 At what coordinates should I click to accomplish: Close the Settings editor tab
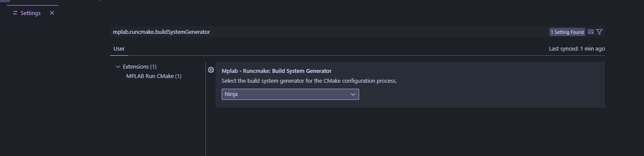click(52, 13)
